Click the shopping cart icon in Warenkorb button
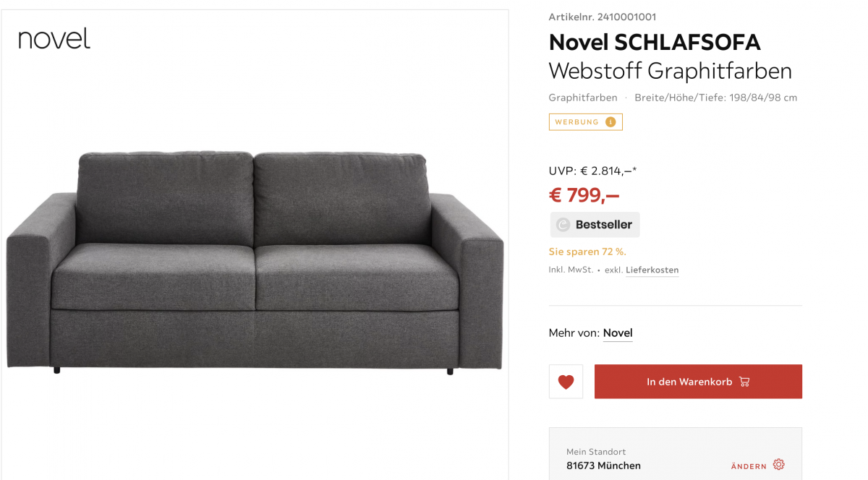The width and height of the screenshot is (868, 480). (x=744, y=382)
